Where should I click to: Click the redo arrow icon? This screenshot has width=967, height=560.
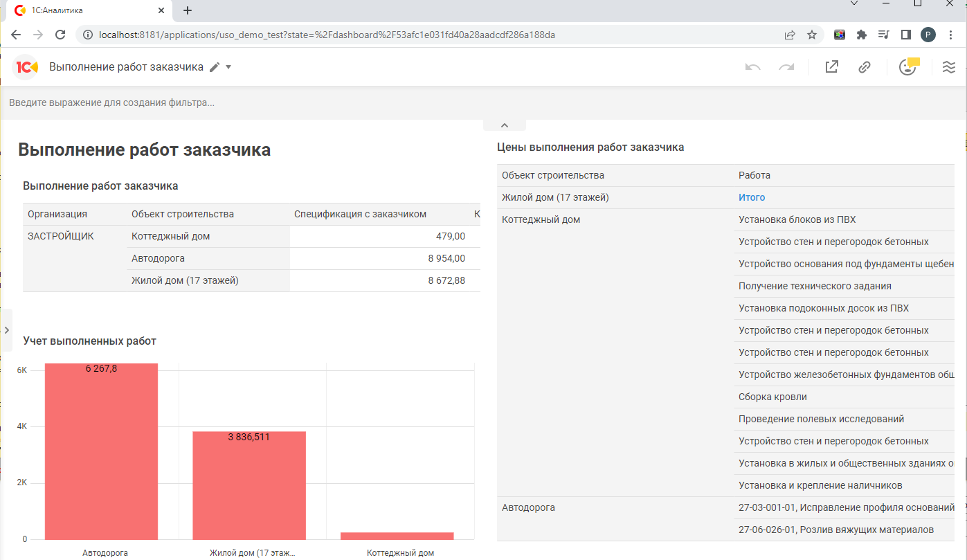(786, 67)
